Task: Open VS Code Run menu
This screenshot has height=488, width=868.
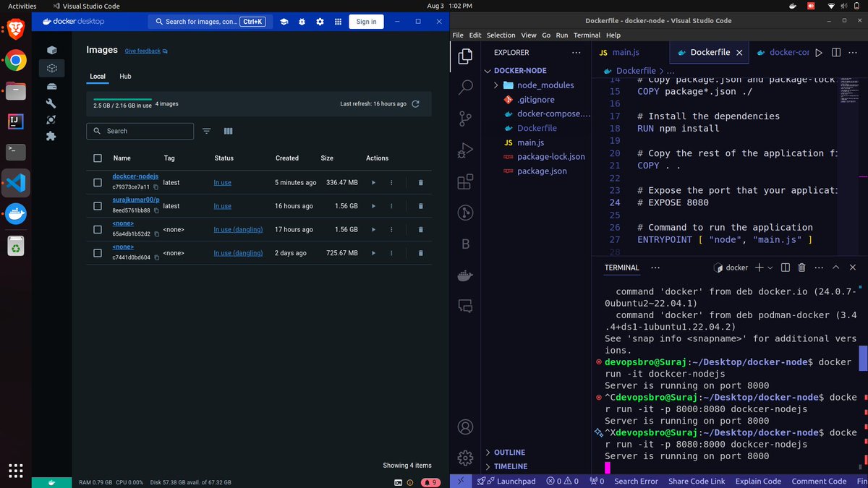Action: click(x=561, y=35)
